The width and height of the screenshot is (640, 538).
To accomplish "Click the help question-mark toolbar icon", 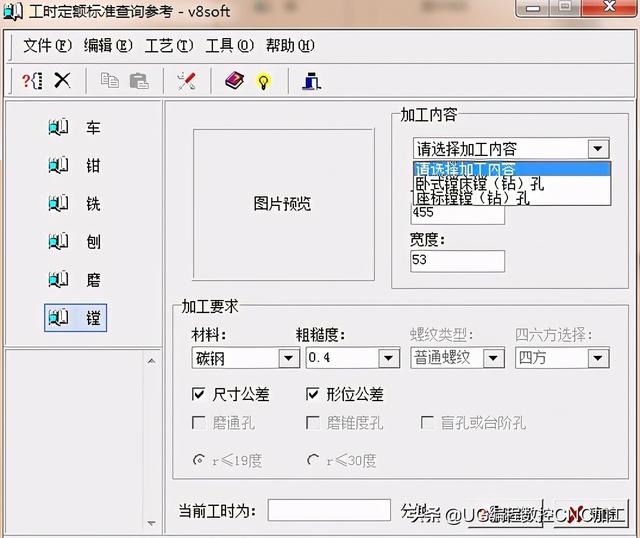I will (32, 81).
